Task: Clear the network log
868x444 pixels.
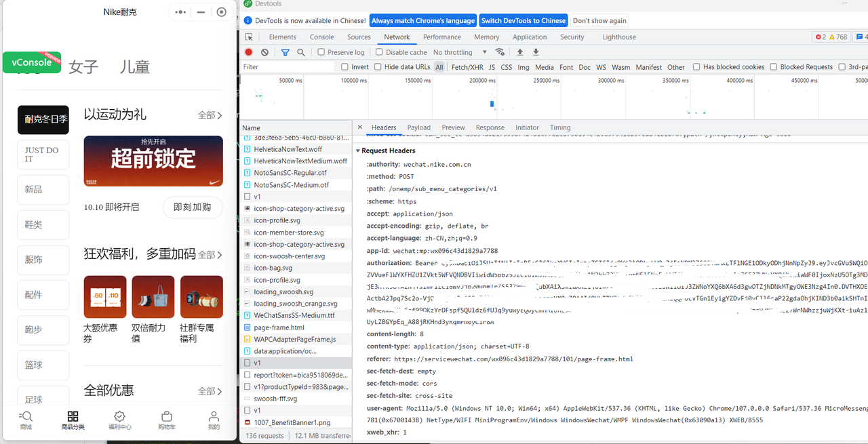Action: pyautogui.click(x=264, y=52)
